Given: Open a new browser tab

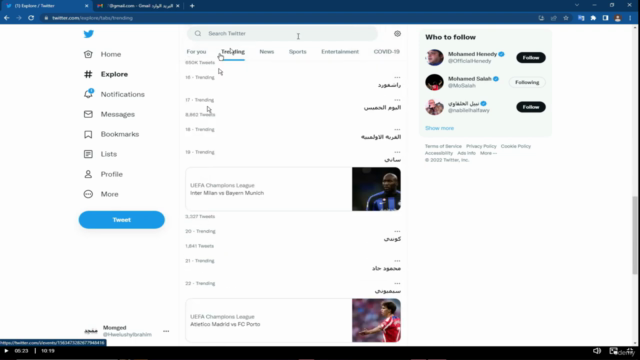Looking at the screenshot, I should click(192, 6).
